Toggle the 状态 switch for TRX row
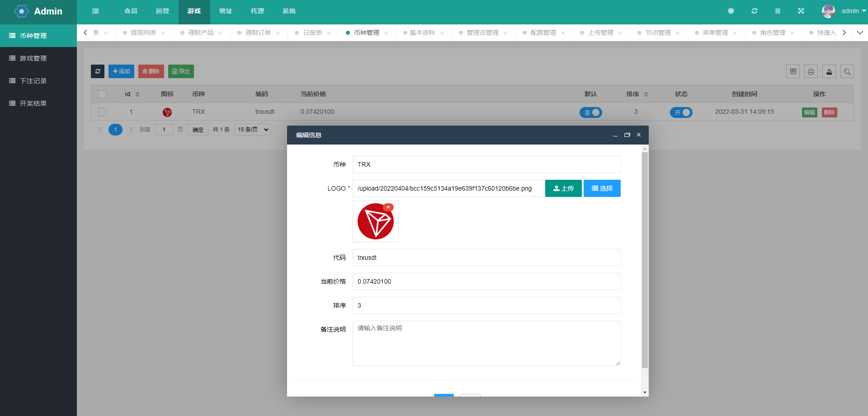This screenshot has width=868, height=416. pos(681,112)
